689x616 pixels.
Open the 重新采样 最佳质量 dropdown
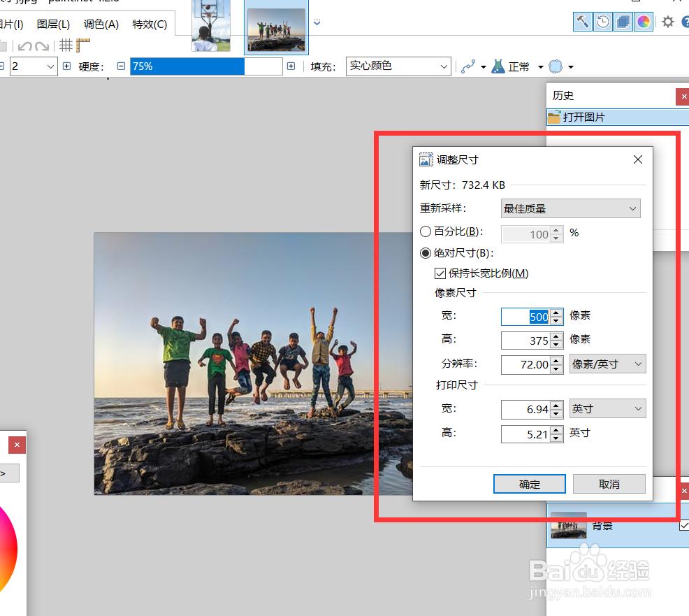point(570,208)
